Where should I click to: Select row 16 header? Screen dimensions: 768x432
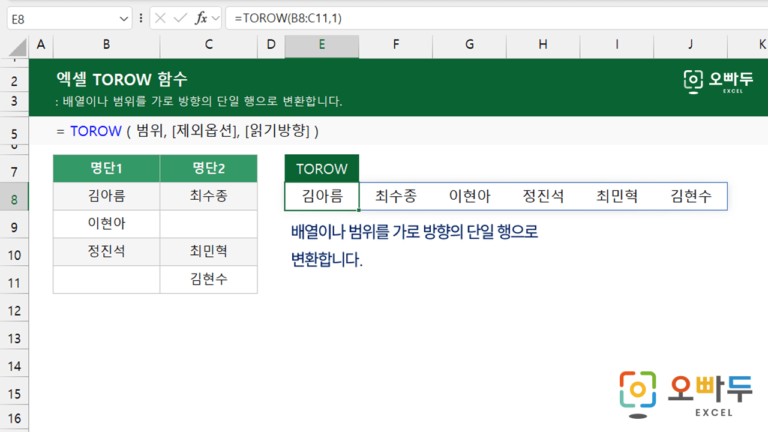(14, 418)
